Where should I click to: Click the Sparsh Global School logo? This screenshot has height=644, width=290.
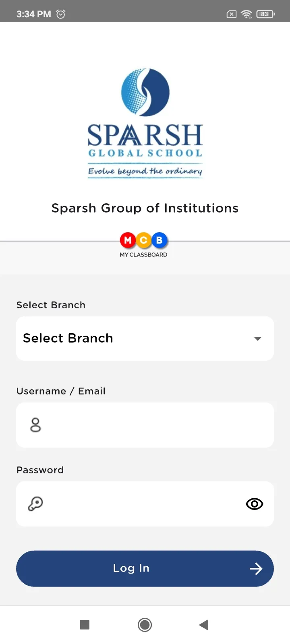click(x=145, y=121)
